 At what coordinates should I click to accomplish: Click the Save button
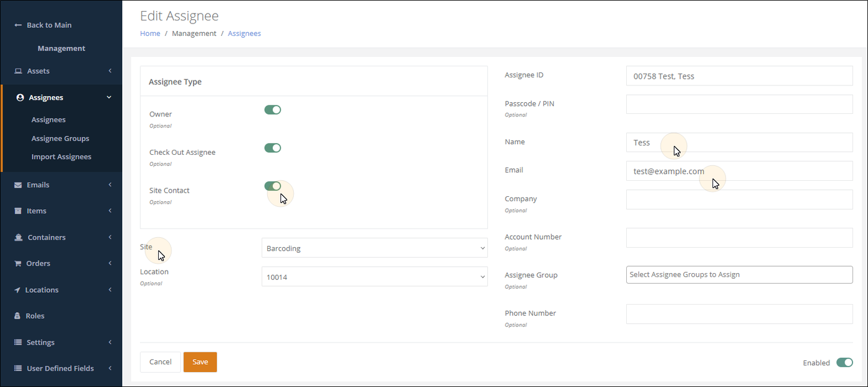[200, 362]
